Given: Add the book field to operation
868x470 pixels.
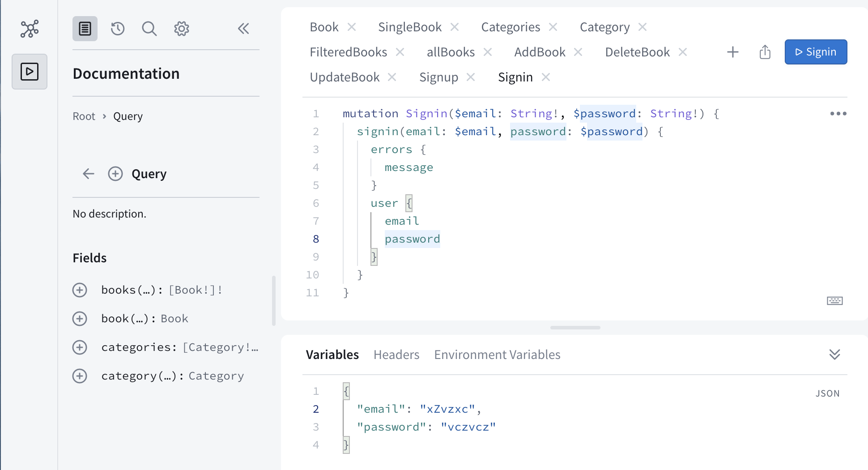Looking at the screenshot, I should coord(80,319).
